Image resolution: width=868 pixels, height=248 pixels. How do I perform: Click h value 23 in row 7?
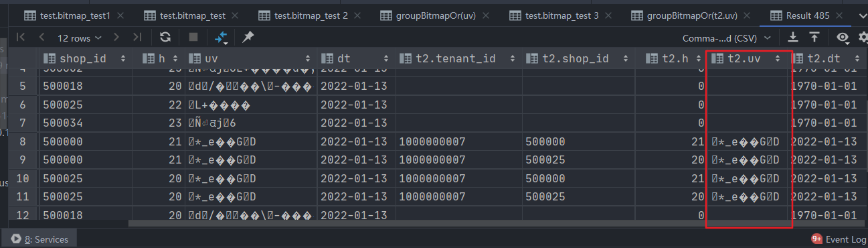[x=158, y=123]
